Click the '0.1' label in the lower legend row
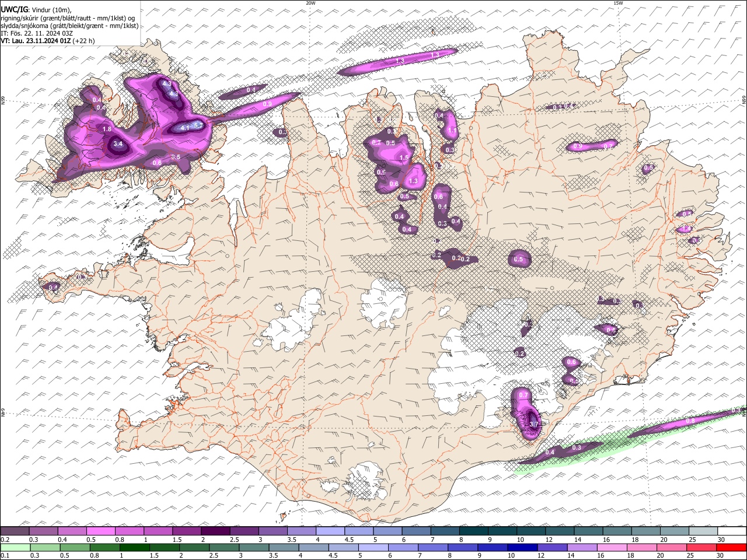Viewport: 747px width, 560px height. [6, 555]
